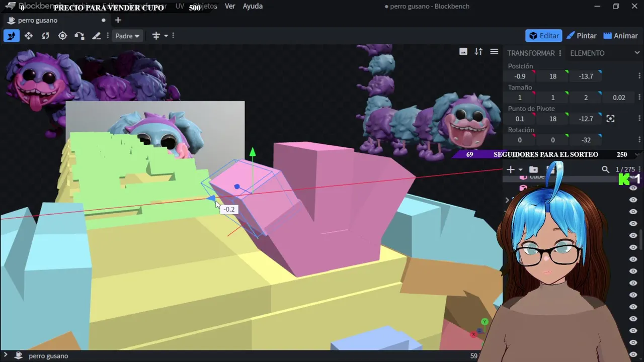This screenshot has height=362, width=644.
Task: Open three-dot menu after the align dropdown
Action: pos(173,36)
